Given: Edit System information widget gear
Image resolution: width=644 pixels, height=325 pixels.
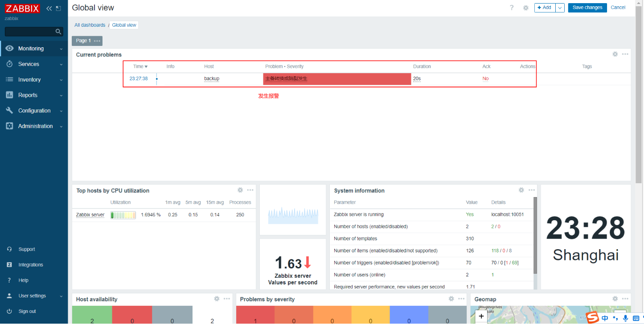Looking at the screenshot, I should point(521,190).
